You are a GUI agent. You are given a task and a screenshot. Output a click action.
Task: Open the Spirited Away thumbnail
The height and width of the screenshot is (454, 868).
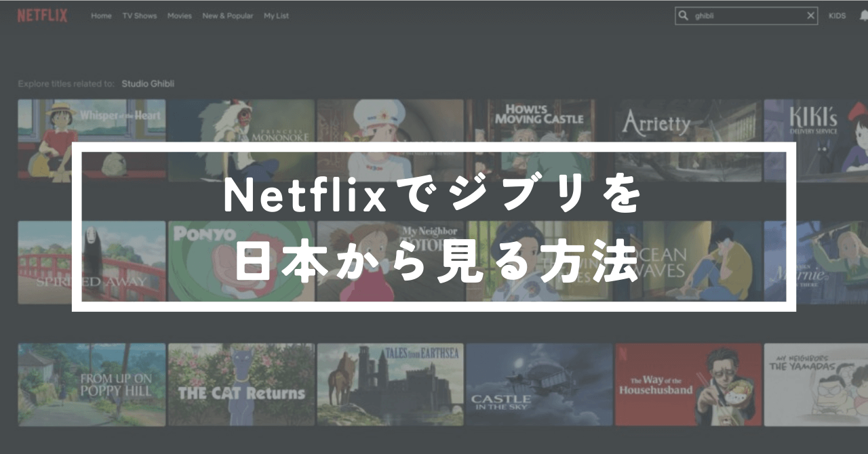click(x=92, y=262)
